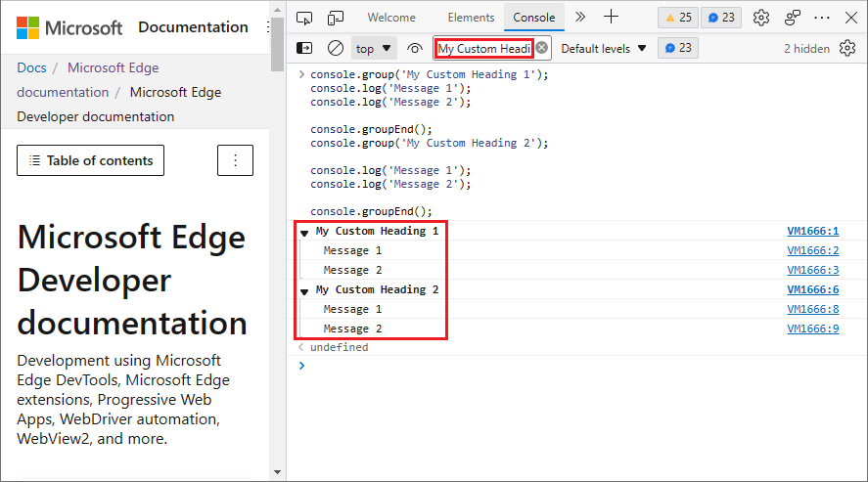Click the Table of contents button
868x482 pixels.
click(90, 160)
